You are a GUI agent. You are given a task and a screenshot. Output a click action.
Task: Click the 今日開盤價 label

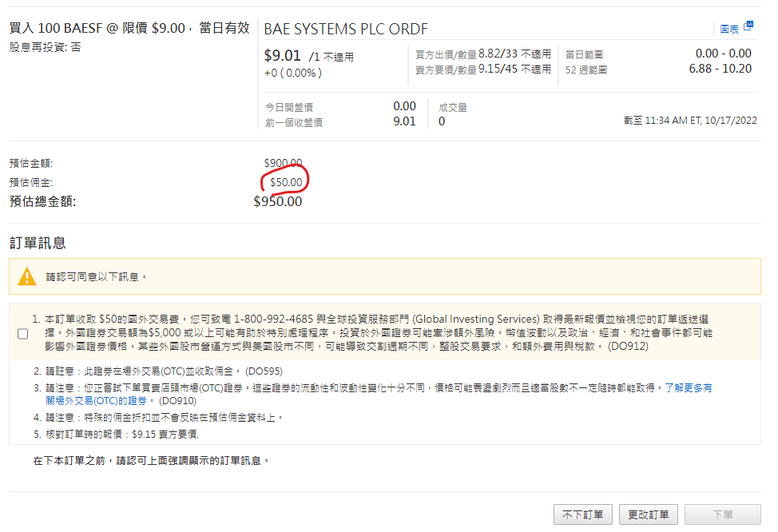pos(289,107)
